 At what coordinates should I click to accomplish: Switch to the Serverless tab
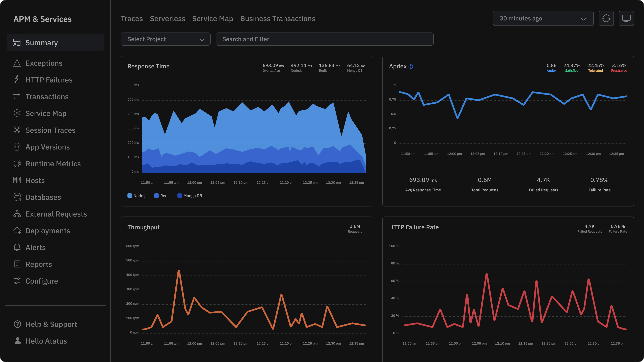click(x=168, y=18)
